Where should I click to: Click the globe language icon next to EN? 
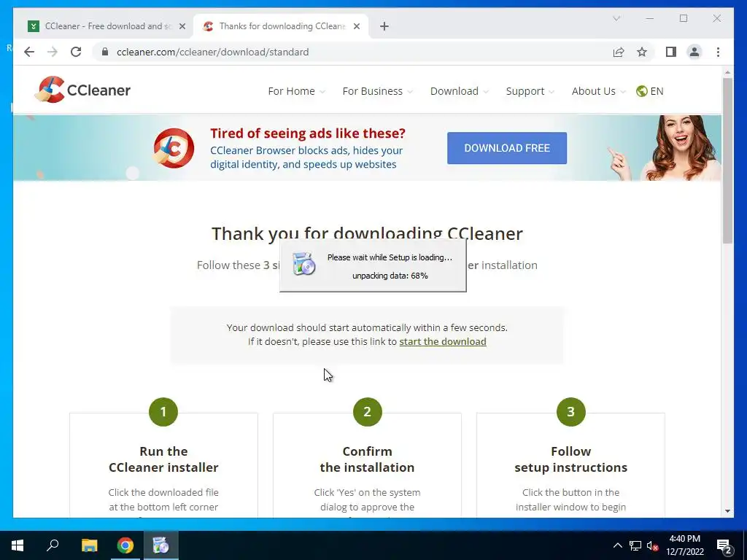(x=642, y=91)
